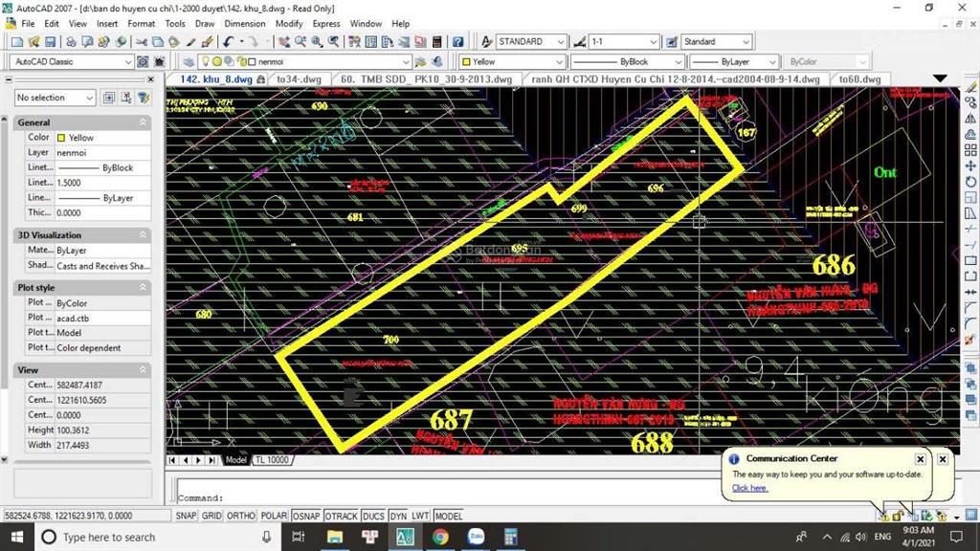Toggle SNAP mode in status bar

pos(186,516)
